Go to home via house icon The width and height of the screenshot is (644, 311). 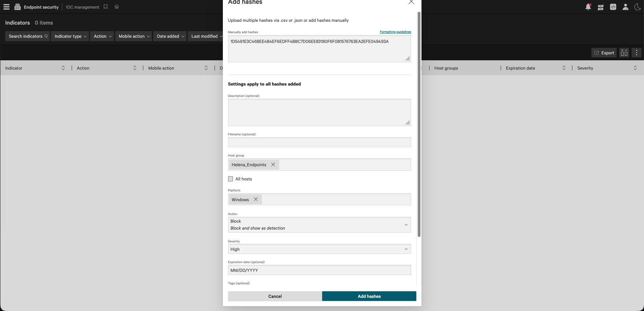pyautogui.click(x=117, y=7)
